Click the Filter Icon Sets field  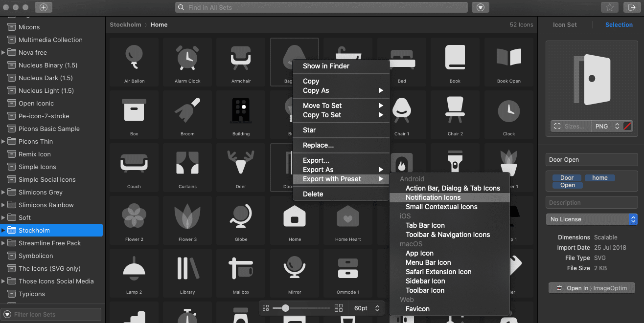coord(51,314)
